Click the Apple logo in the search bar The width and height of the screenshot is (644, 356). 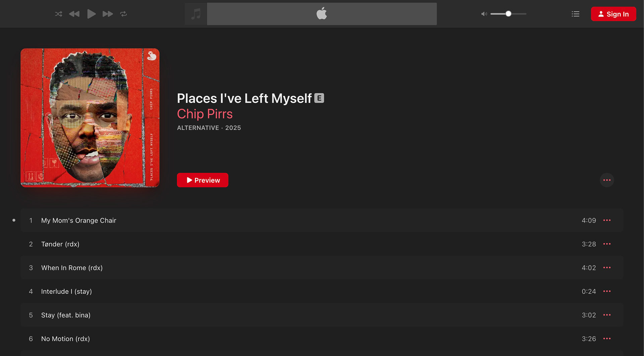point(322,14)
